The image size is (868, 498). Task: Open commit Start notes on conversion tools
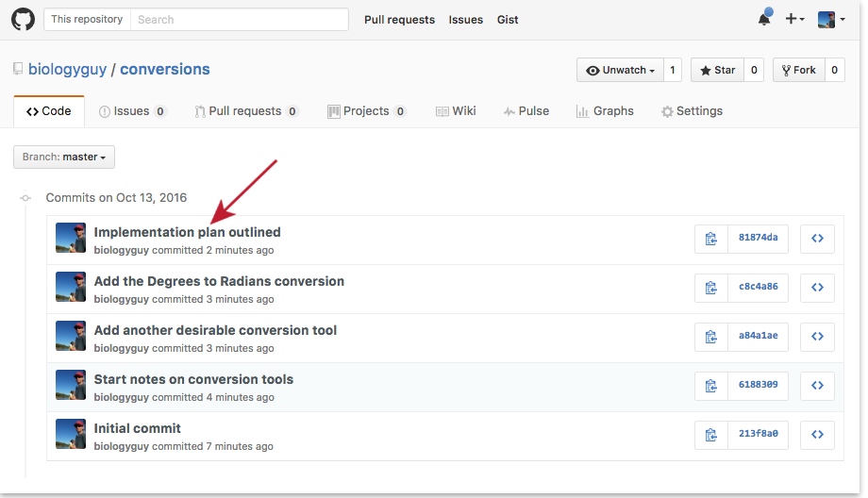coord(193,379)
